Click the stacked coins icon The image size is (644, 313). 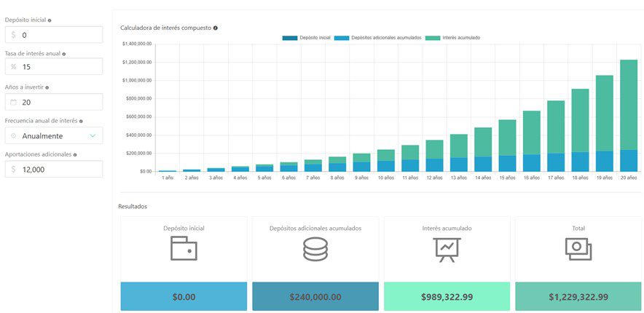tap(315, 250)
